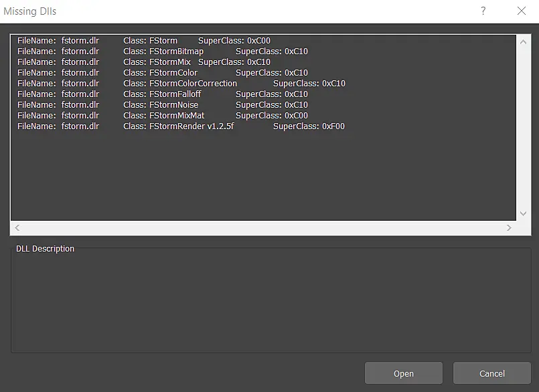Click the Open button
This screenshot has width=539, height=392.
pos(404,373)
